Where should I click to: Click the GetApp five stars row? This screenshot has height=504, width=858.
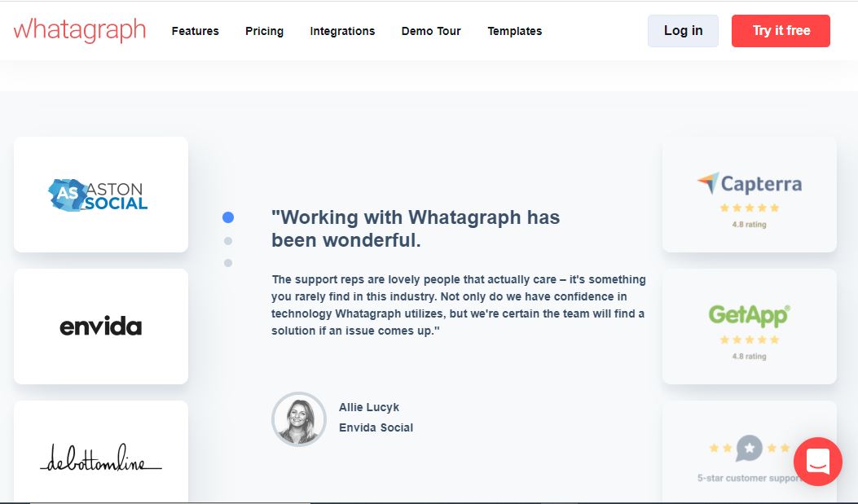coord(749,340)
